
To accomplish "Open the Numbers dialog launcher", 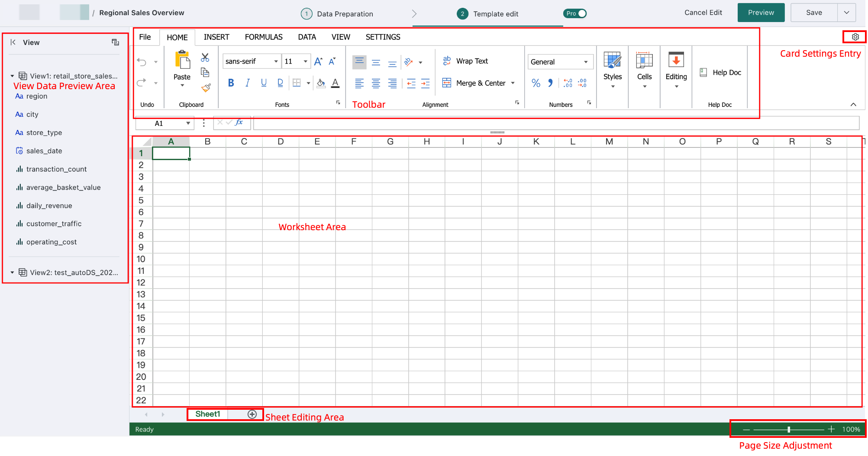I will (589, 103).
